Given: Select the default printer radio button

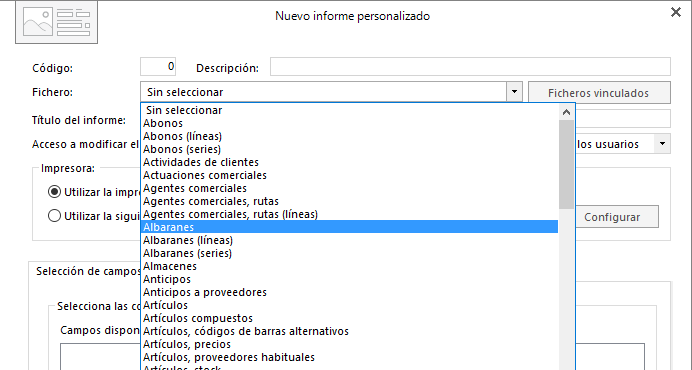Looking at the screenshot, I should (x=54, y=192).
